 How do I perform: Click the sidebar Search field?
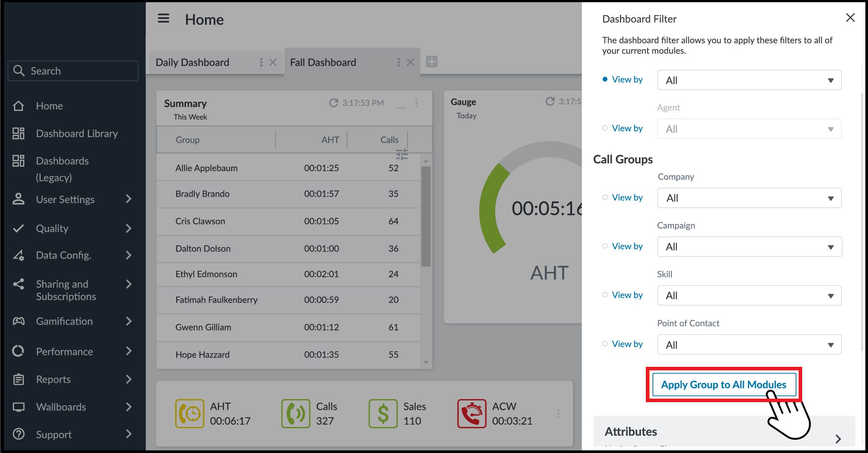click(73, 71)
